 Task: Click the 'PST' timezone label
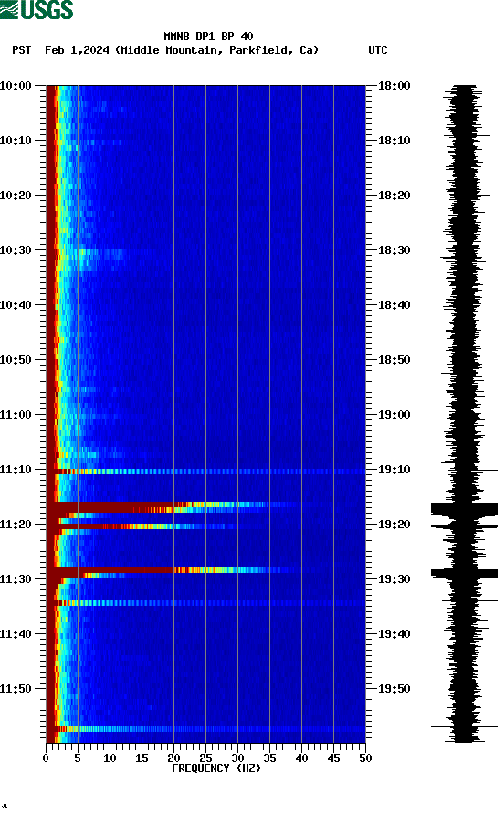click(22, 50)
